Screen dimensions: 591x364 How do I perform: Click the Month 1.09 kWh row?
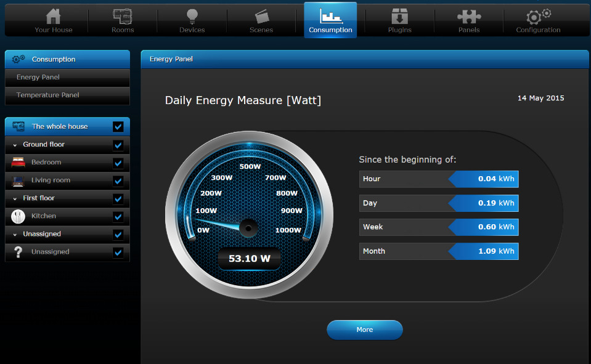point(438,251)
